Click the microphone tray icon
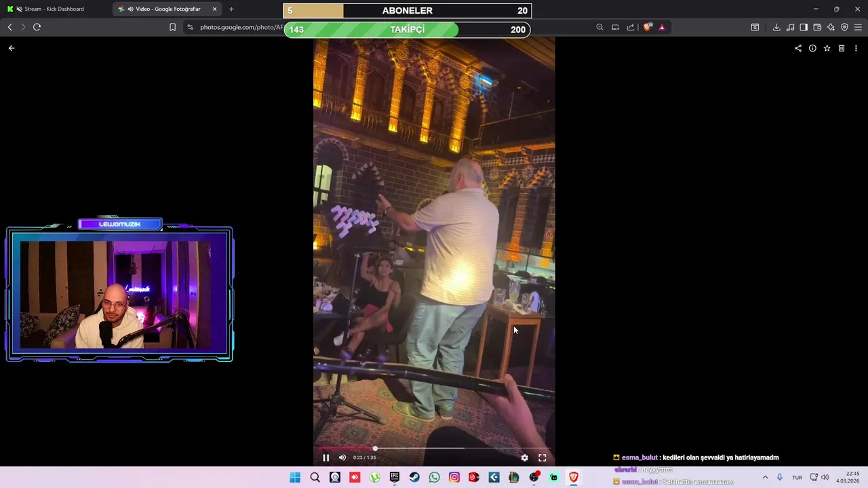Image resolution: width=868 pixels, height=488 pixels. (779, 477)
